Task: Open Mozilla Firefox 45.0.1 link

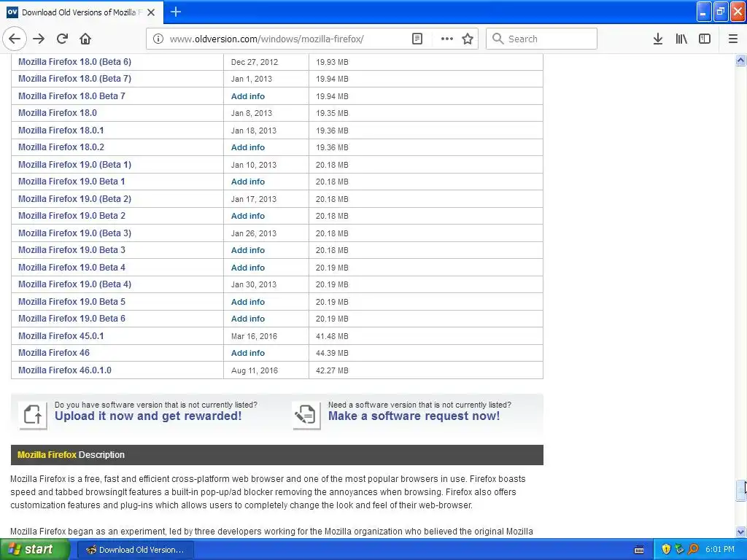Action: coord(61,335)
